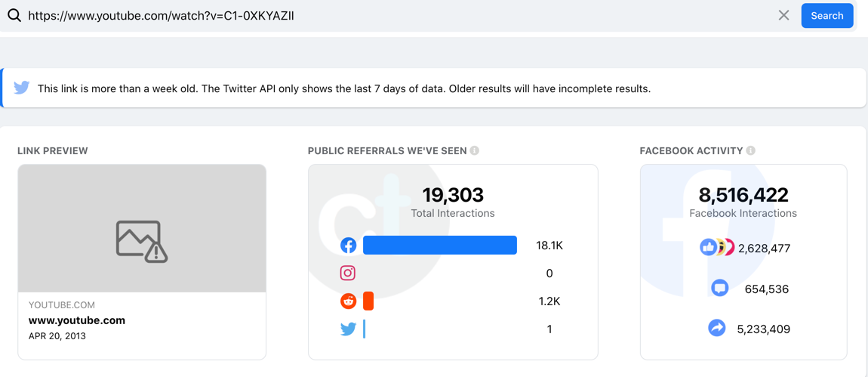Click the Facebook icon in referrals list

coord(348,246)
